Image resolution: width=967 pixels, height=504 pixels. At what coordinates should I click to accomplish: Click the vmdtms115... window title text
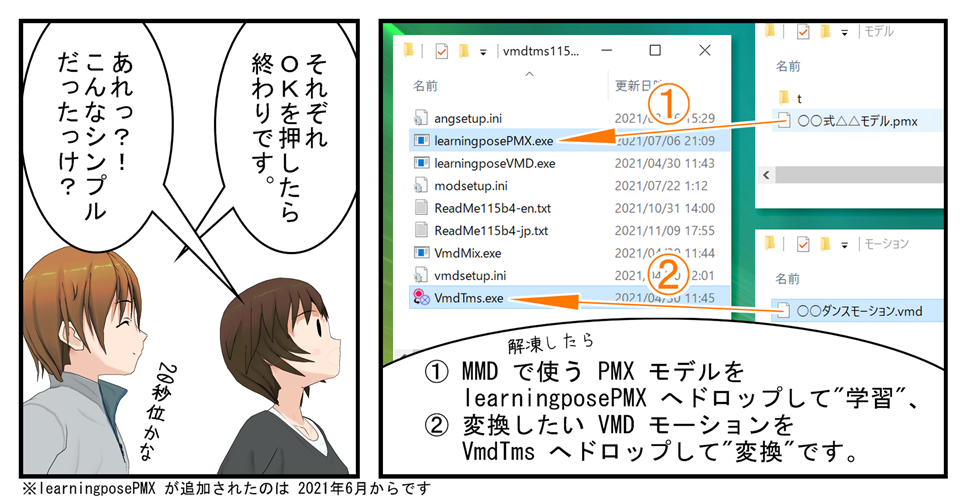pos(541,51)
